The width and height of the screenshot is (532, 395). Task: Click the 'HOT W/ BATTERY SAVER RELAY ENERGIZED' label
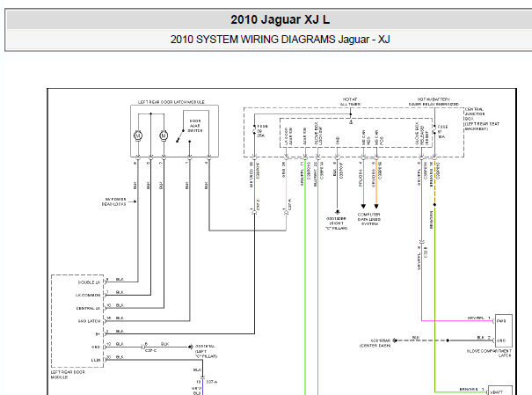pyautogui.click(x=434, y=102)
